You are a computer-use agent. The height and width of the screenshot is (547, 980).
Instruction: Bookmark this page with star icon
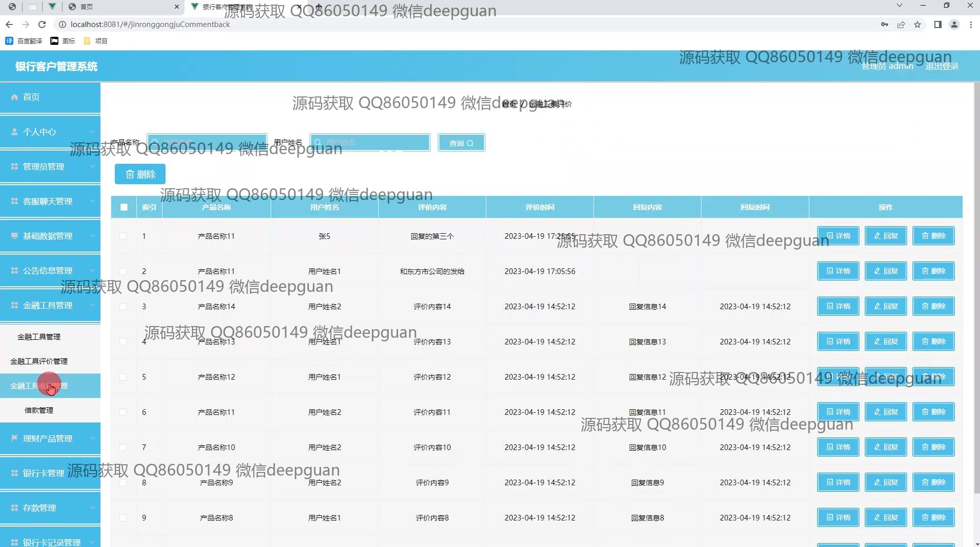[x=917, y=24]
